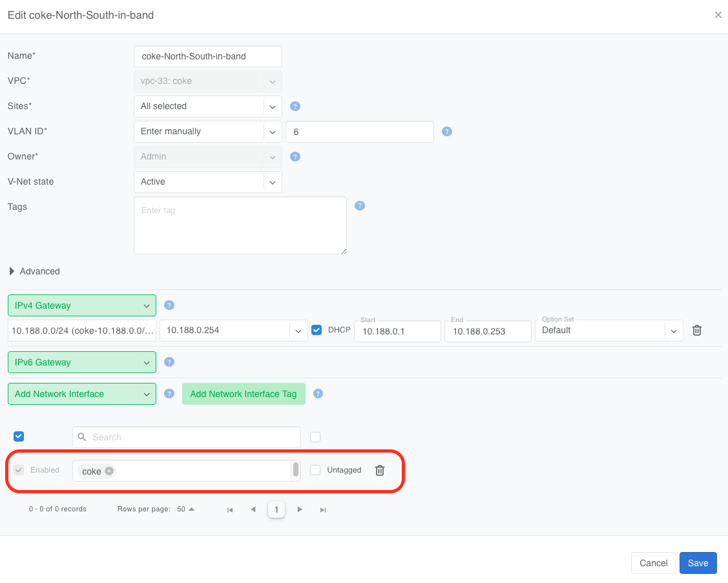
Task: Jump to last page of records
Action: [323, 509]
